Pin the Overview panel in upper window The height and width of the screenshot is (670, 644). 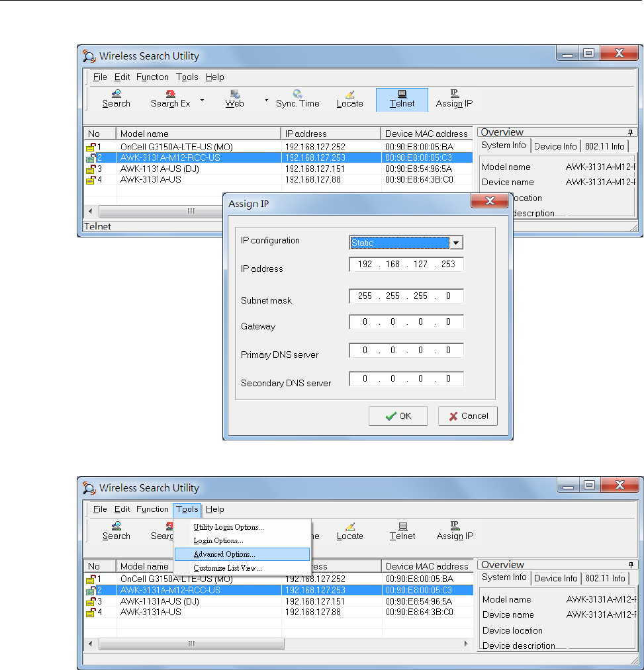(630, 132)
